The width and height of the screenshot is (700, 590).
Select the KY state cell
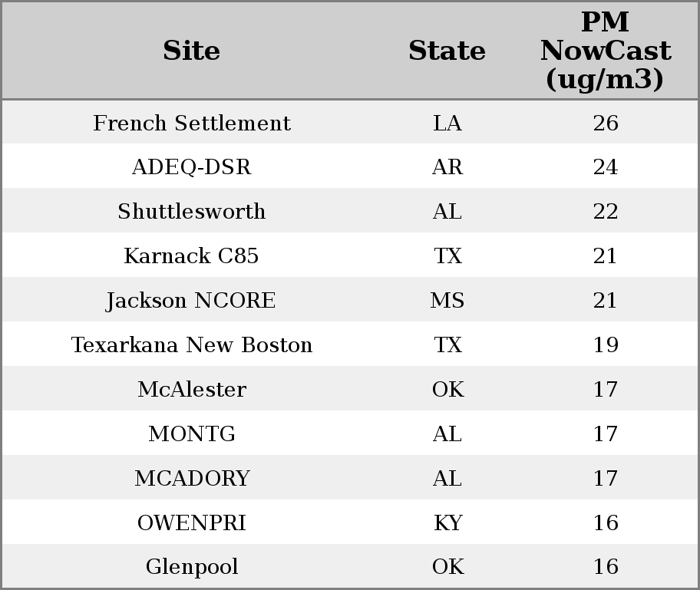tap(447, 523)
